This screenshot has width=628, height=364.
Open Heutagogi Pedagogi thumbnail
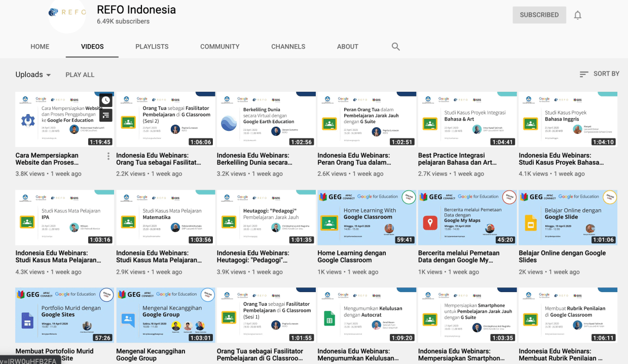[266, 217]
